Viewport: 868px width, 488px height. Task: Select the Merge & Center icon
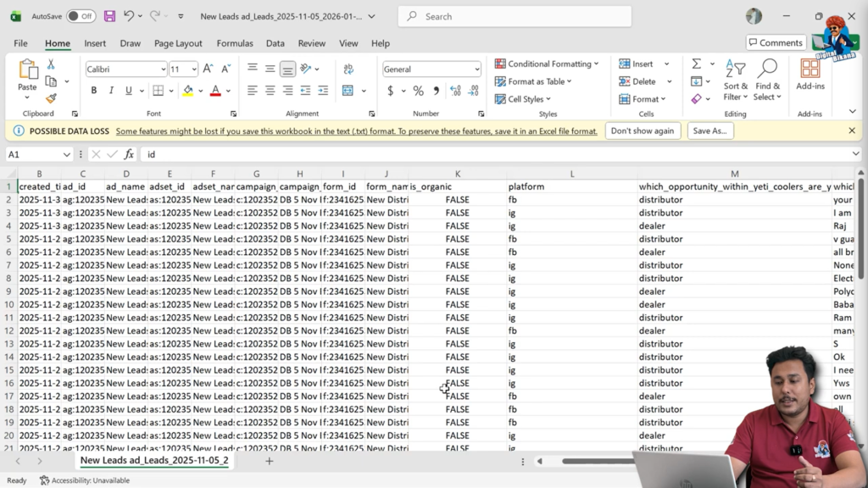click(348, 91)
